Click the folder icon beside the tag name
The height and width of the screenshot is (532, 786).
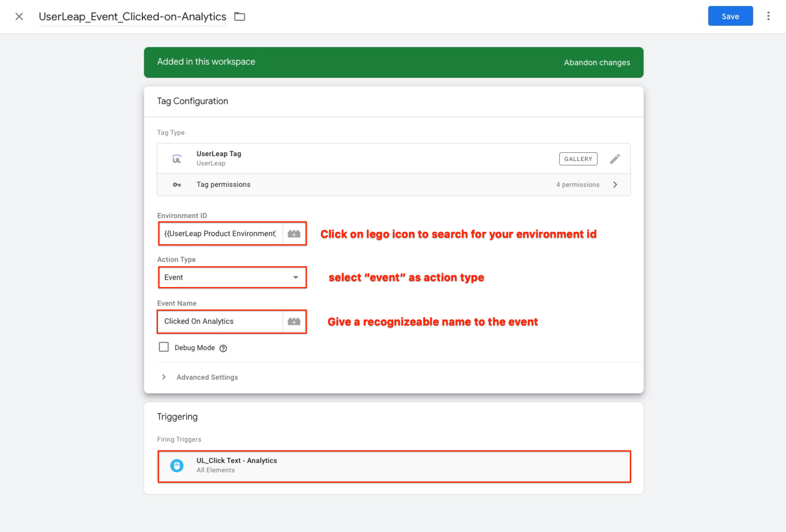pos(239,16)
